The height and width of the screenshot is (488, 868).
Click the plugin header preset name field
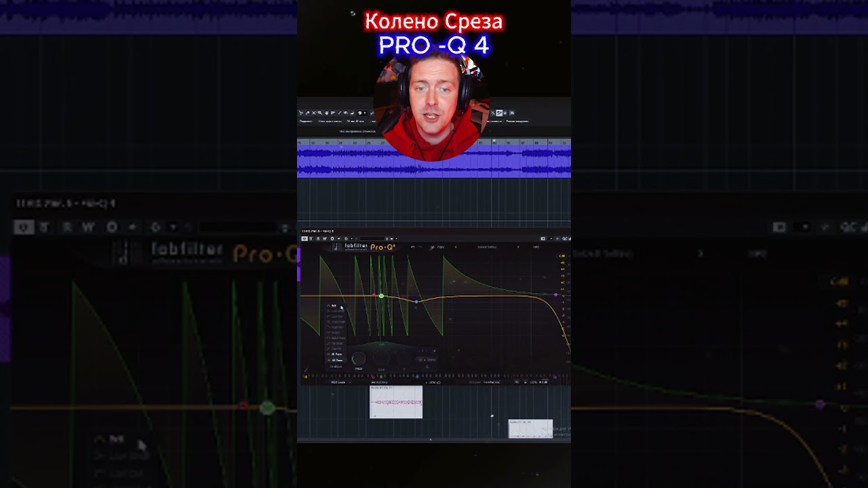click(372, 239)
